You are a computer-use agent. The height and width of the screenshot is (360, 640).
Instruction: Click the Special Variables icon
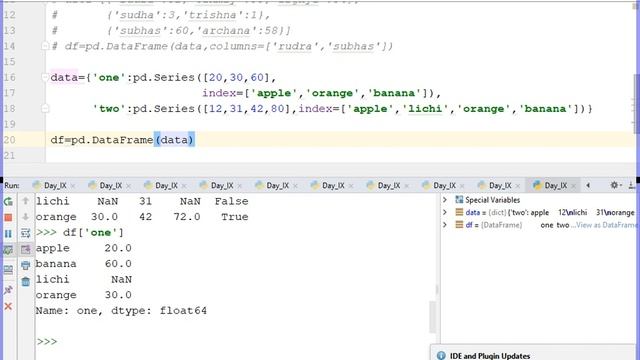point(459,200)
